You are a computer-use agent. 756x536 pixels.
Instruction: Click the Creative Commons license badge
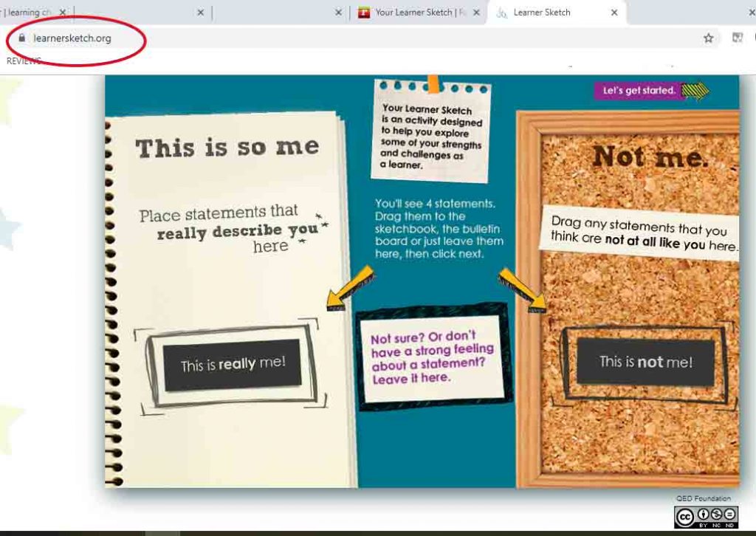[705, 516]
